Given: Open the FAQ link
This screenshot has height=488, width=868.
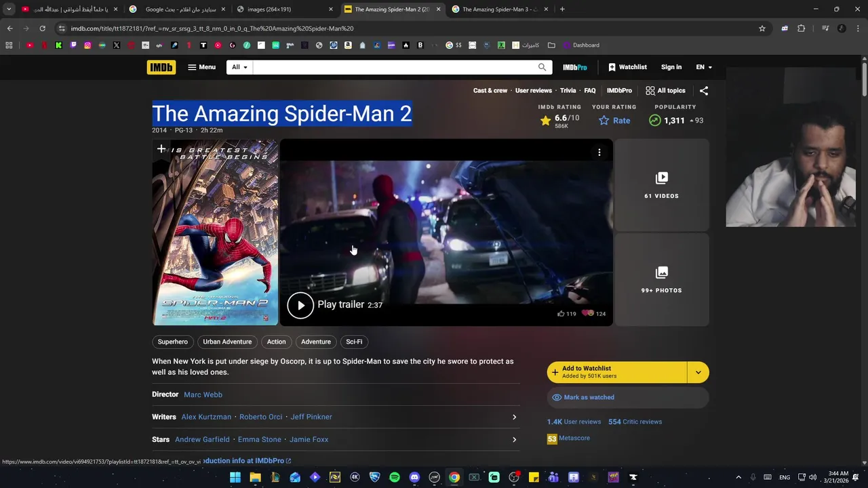Looking at the screenshot, I should pos(590,90).
